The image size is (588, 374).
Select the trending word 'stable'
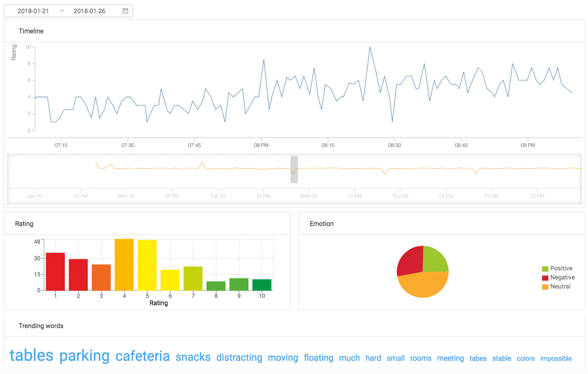(502, 358)
